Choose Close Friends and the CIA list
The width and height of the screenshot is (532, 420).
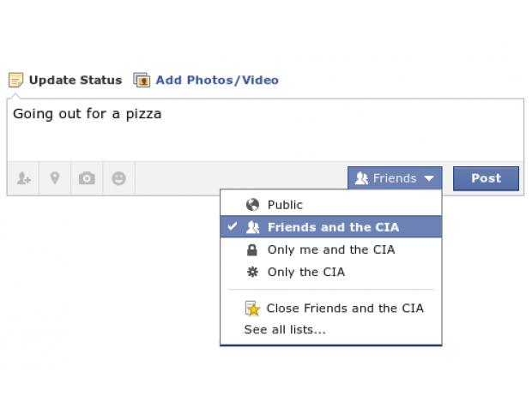331,309
